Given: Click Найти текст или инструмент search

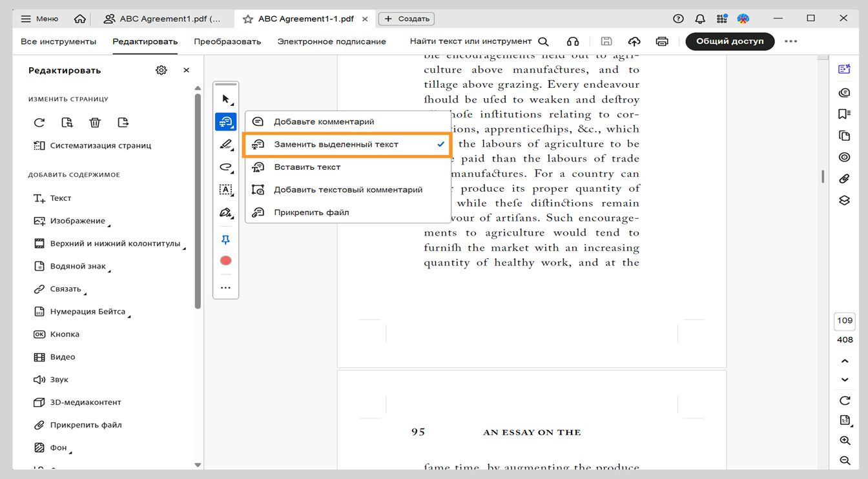Looking at the screenshot, I should [x=479, y=41].
